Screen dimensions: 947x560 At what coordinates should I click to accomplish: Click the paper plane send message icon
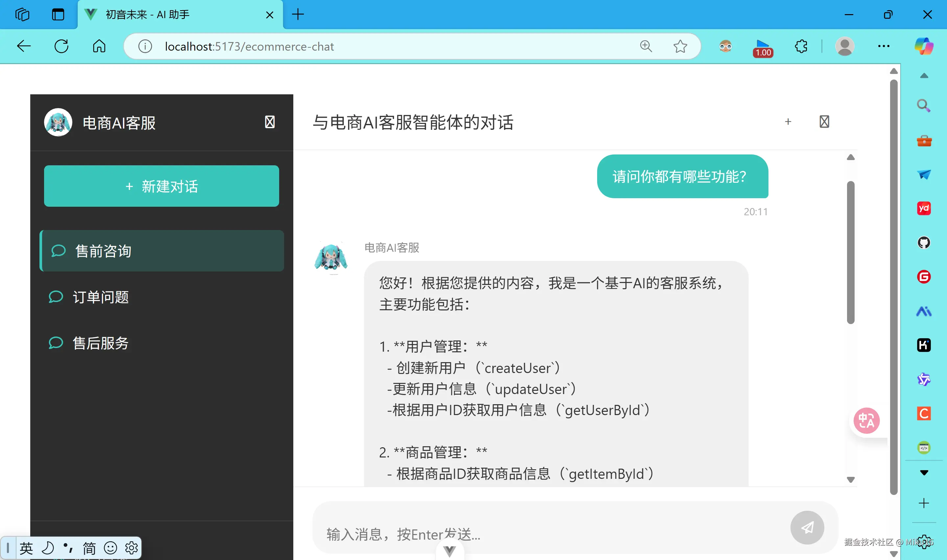[807, 528]
